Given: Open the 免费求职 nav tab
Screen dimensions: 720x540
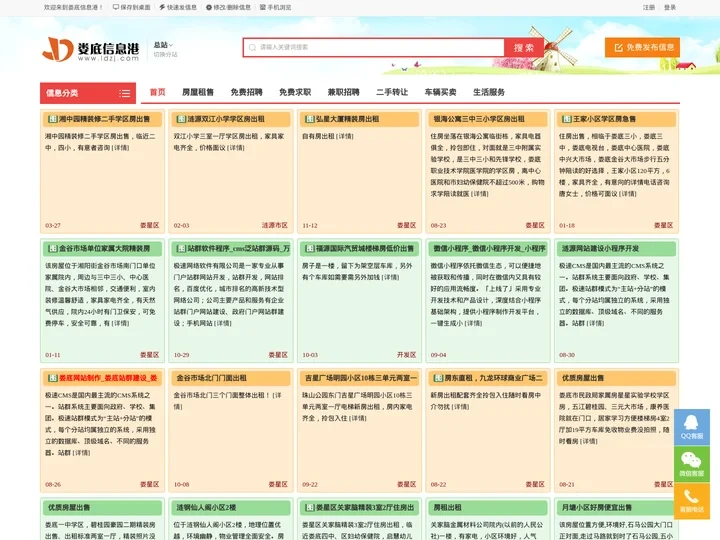Looking at the screenshot, I should pyautogui.click(x=295, y=92).
